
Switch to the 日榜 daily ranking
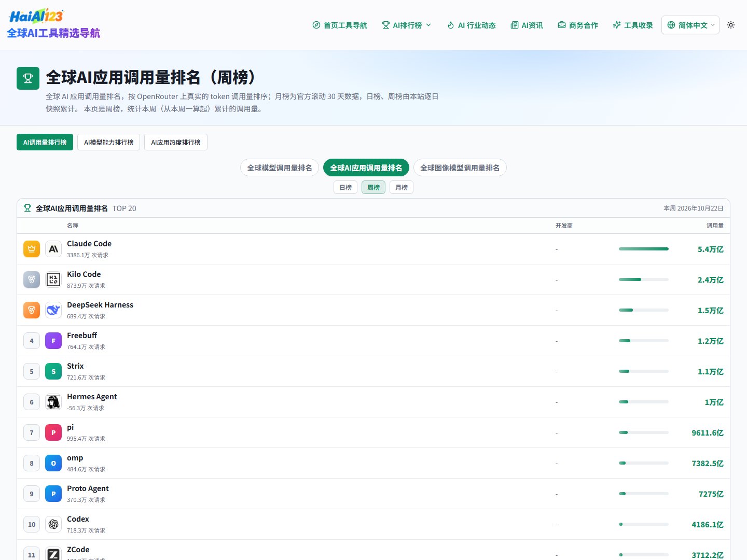(x=345, y=187)
